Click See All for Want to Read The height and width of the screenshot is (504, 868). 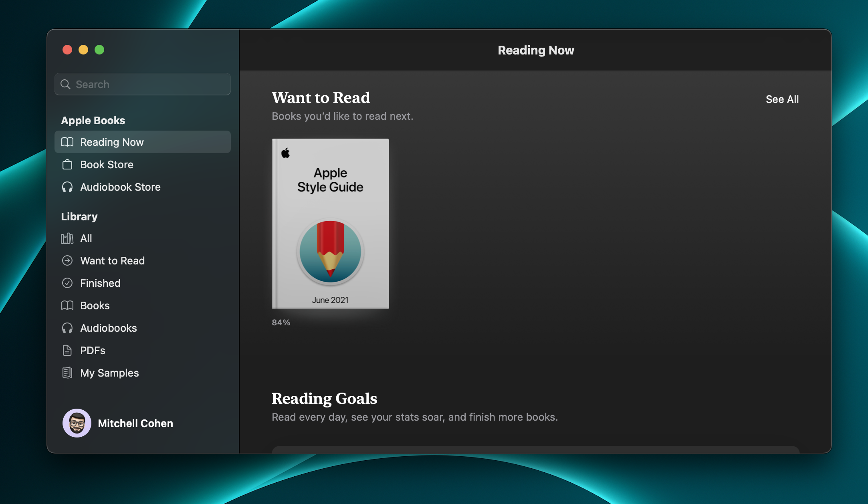782,99
